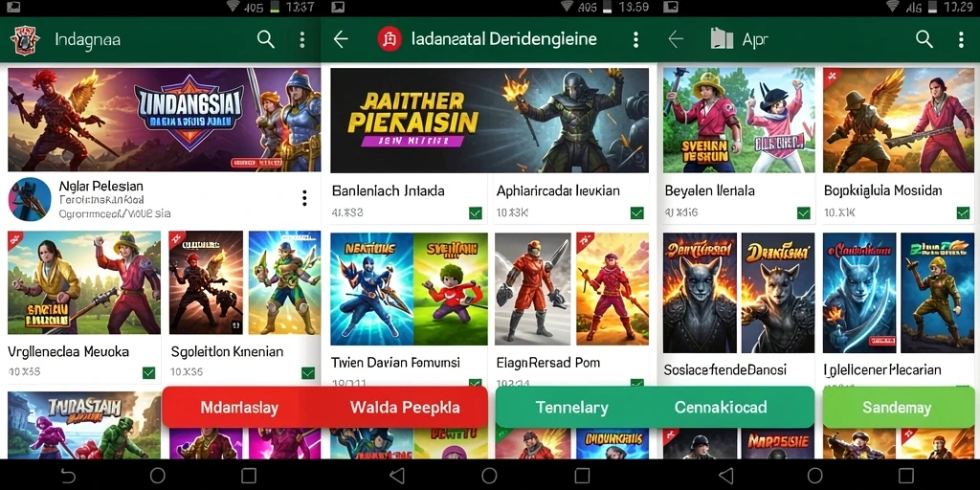Open the Bojokiglula Mosidan game thumbnail
Viewport: 980px width, 490px height.
(898, 120)
